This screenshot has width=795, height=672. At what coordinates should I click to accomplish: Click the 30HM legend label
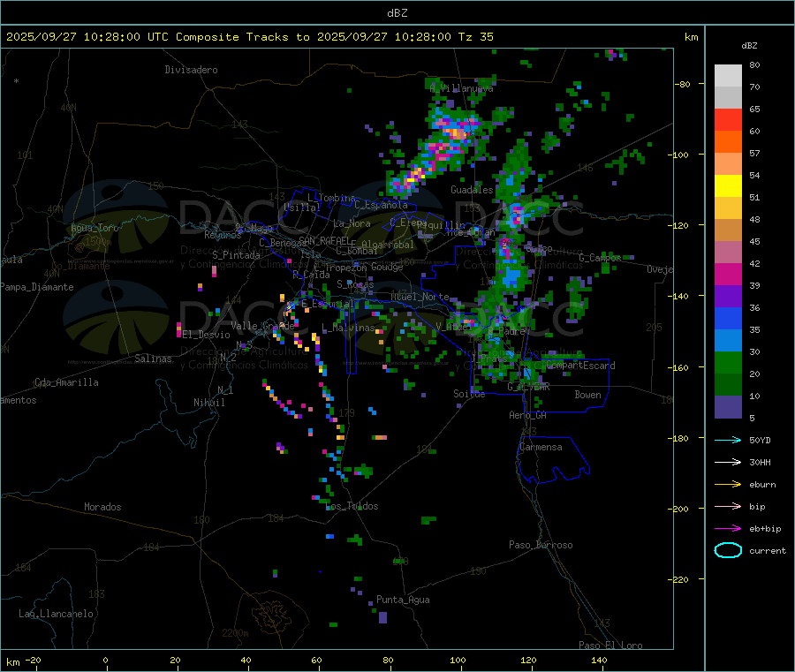click(x=760, y=462)
